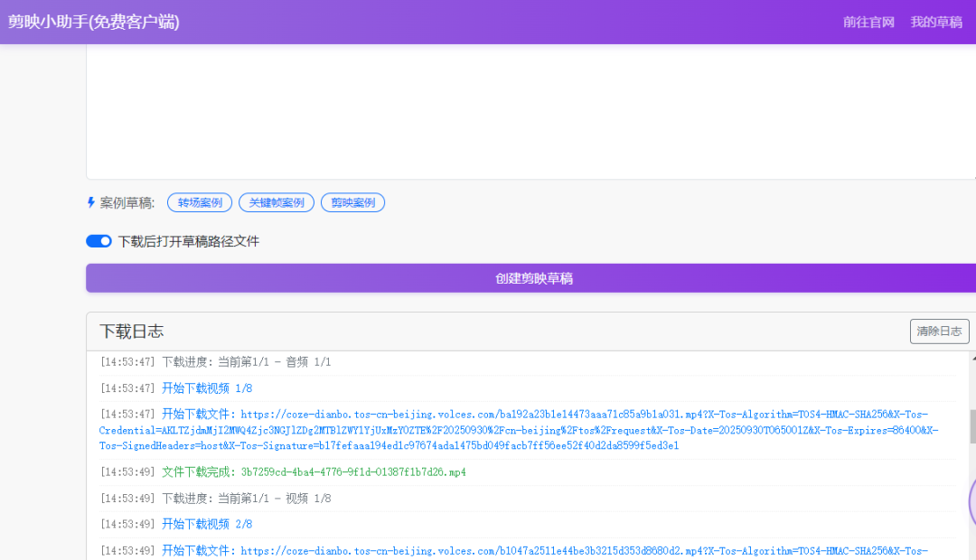Clear the log with 清除日志 button
Image resolution: width=976 pixels, height=560 pixels.
click(x=939, y=331)
